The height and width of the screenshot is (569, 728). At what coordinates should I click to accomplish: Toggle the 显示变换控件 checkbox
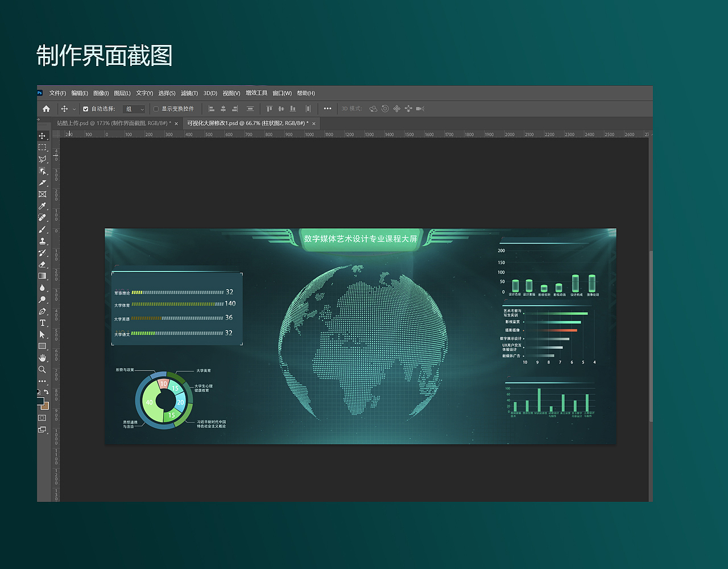156,109
